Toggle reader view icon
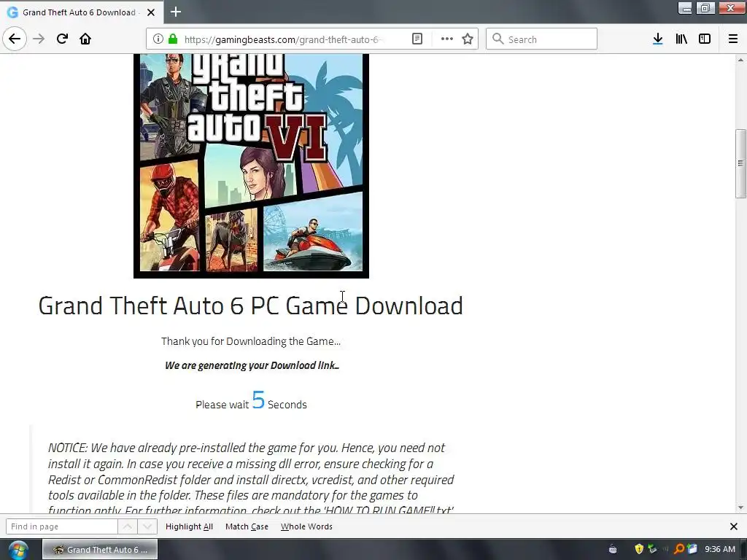Viewport: 747px width, 560px height. click(417, 39)
